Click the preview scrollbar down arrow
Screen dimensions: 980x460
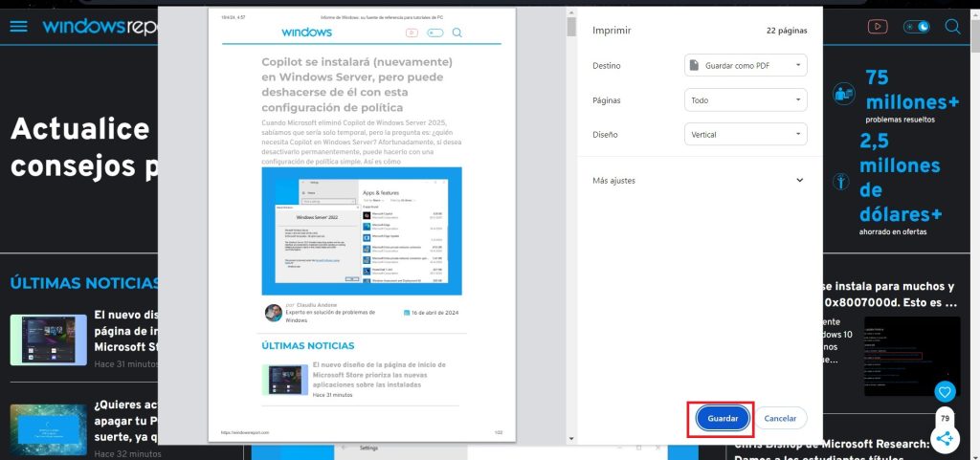pos(571,439)
